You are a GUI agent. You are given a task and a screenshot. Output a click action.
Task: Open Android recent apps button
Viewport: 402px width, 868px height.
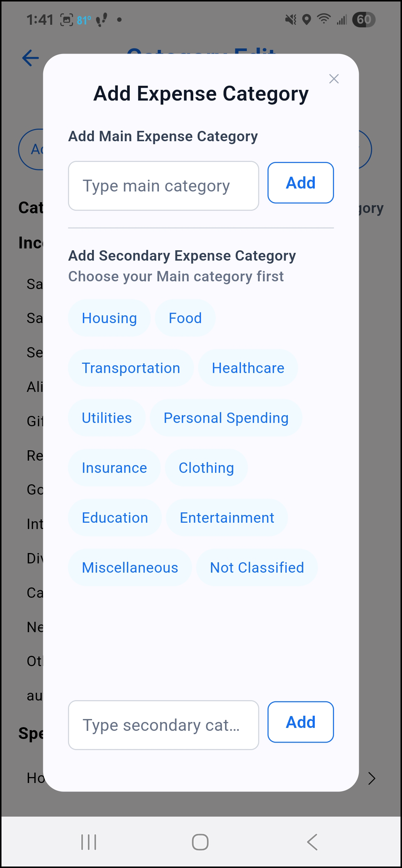89,842
